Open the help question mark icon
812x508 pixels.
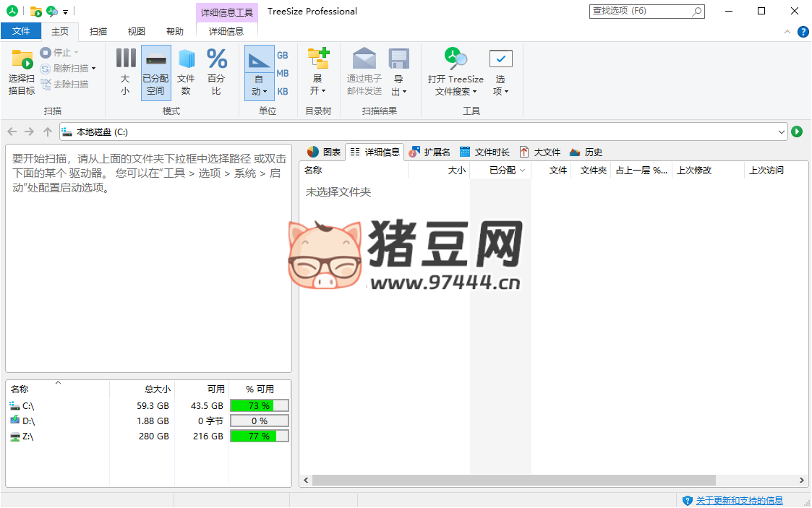[x=803, y=32]
